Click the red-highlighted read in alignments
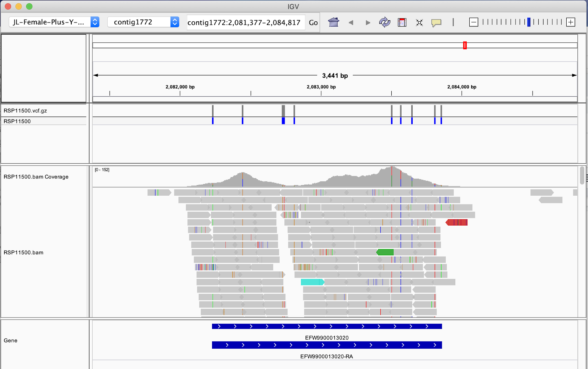 [457, 222]
